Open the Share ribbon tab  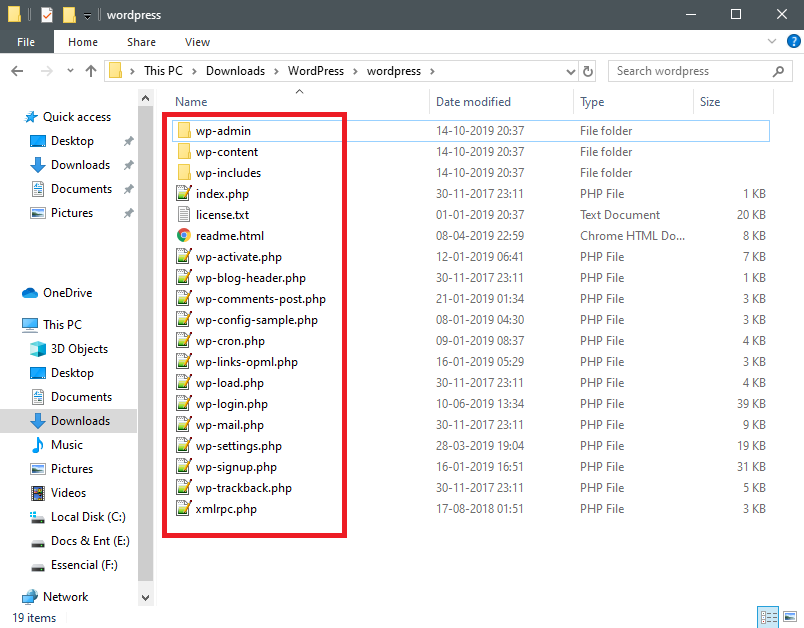point(142,42)
